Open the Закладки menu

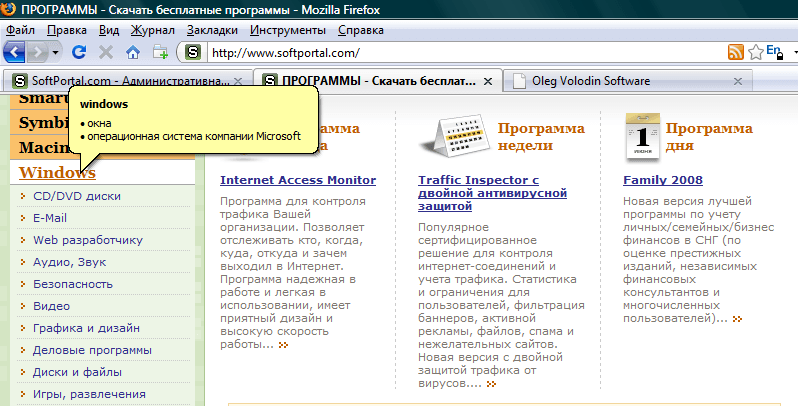coord(212,30)
